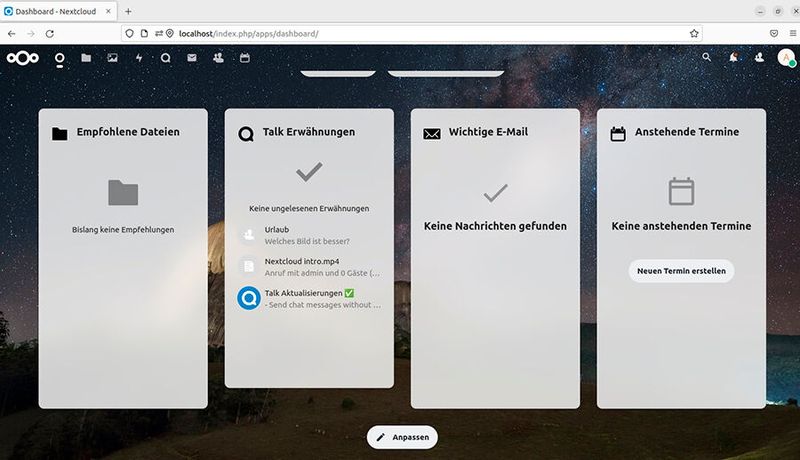Open the user avatar menu
The width and height of the screenshot is (800, 460).
(786, 58)
